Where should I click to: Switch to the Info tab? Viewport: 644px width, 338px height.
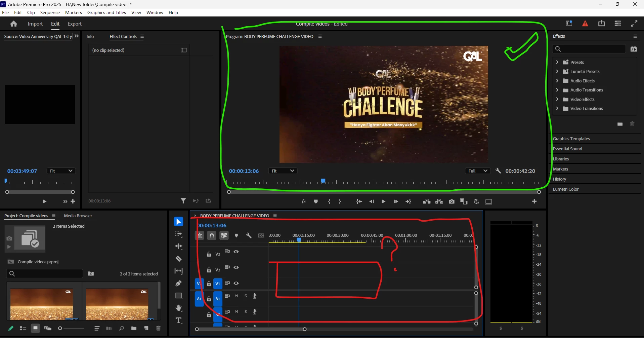(90, 36)
